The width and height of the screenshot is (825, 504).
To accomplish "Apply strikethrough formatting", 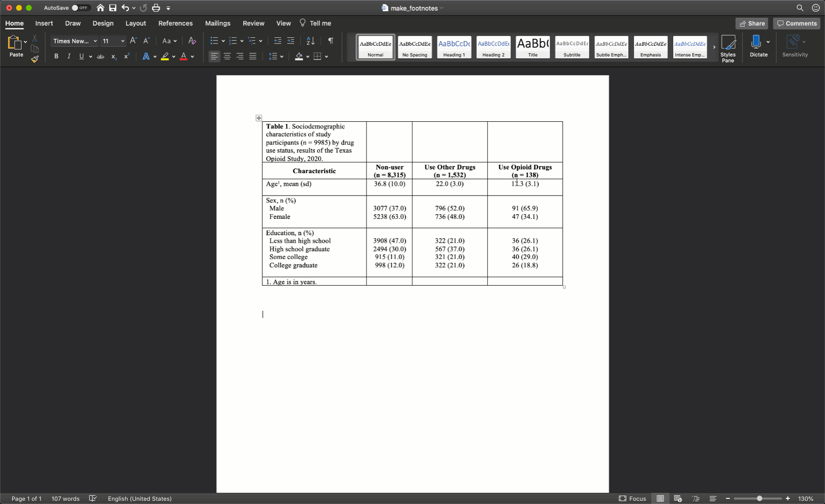I will coord(100,56).
